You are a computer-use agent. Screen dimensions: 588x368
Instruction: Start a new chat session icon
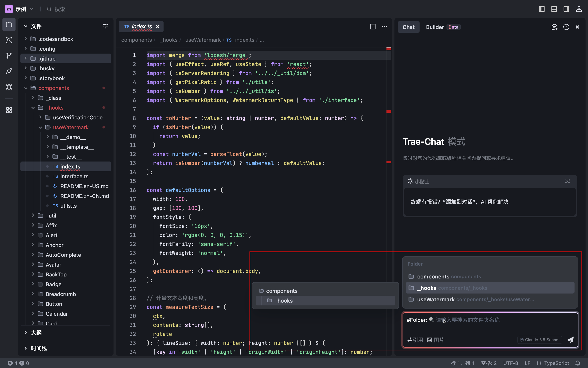(x=554, y=27)
